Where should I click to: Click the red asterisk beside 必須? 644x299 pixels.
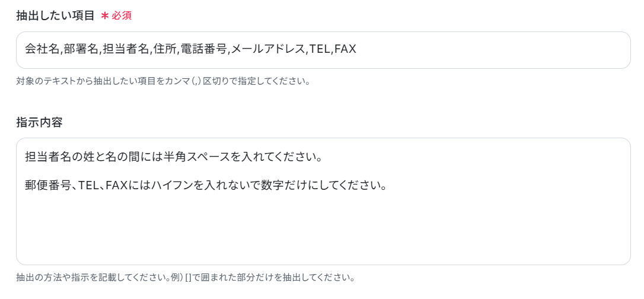[x=105, y=17]
